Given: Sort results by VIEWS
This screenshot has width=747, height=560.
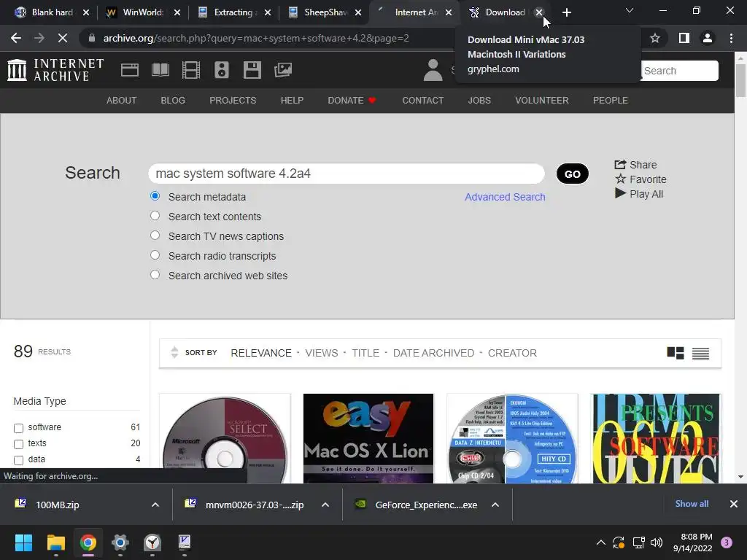Looking at the screenshot, I should (322, 353).
